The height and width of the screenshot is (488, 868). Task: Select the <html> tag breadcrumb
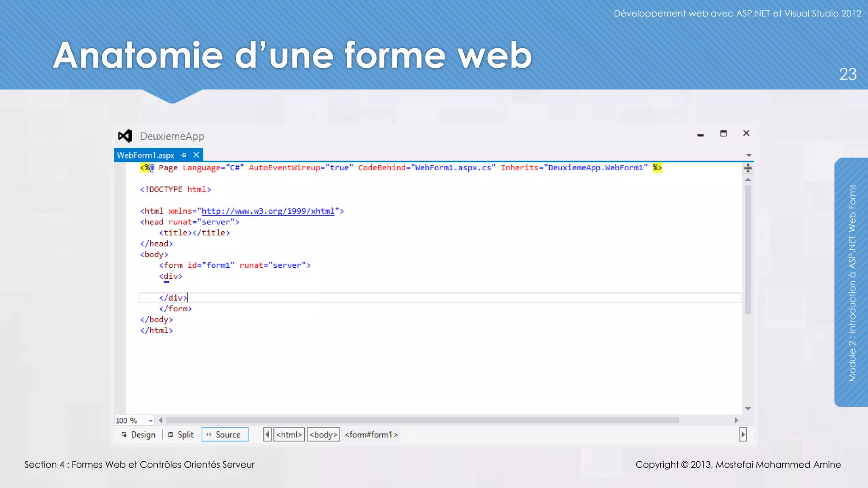(289, 435)
